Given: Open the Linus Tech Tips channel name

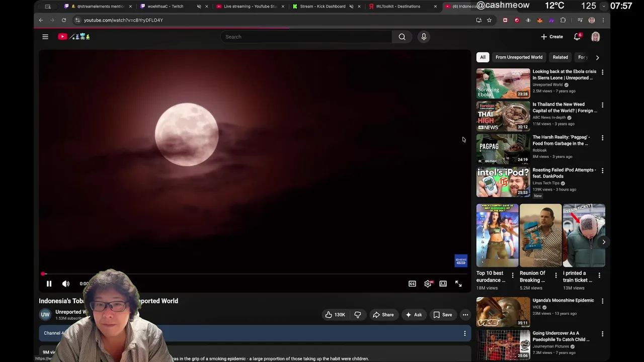Looking at the screenshot, I should point(546,183).
